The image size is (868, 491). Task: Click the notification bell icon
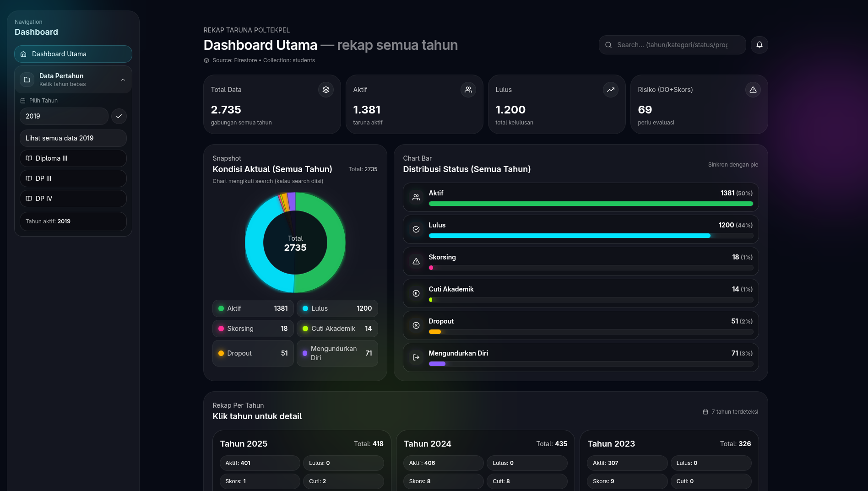point(759,45)
